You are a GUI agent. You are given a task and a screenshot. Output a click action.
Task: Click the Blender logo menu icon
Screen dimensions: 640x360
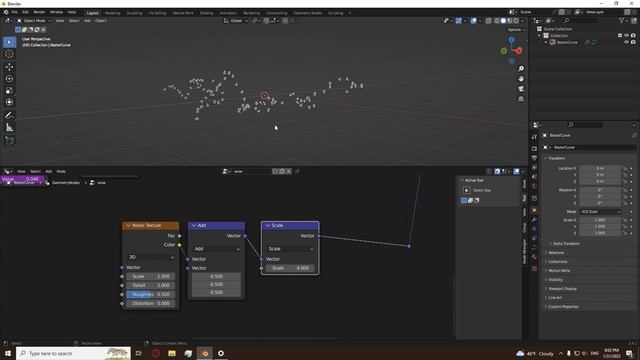coord(6,12)
